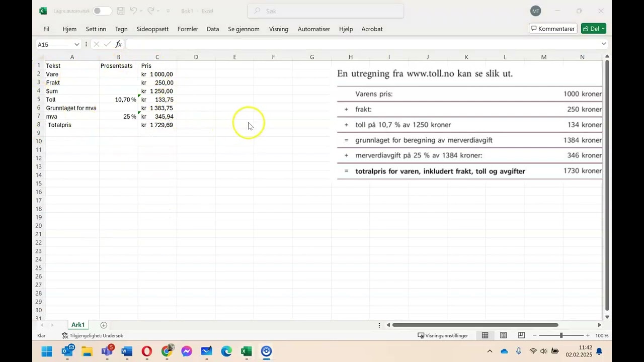Click the formula bar confirm checkmark icon
The image size is (644, 362).
[x=107, y=44]
